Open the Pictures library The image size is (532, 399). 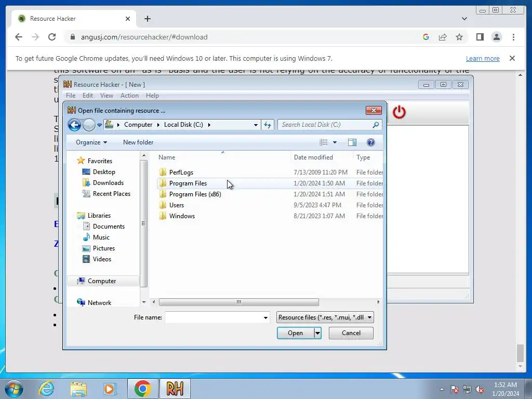click(103, 248)
